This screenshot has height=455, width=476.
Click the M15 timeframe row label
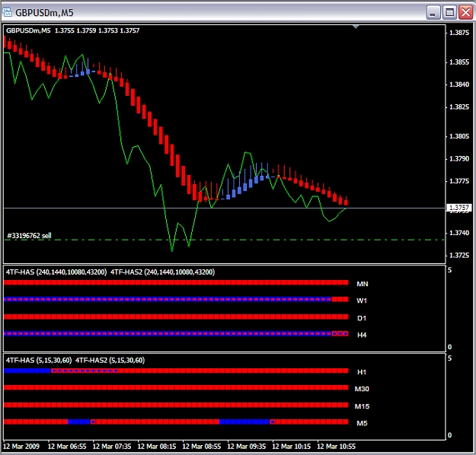coord(362,406)
